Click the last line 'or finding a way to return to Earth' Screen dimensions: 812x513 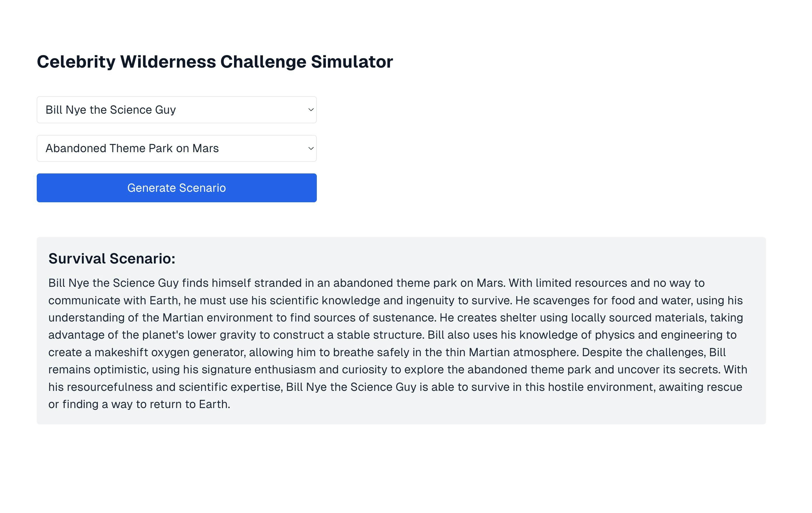[139, 404]
